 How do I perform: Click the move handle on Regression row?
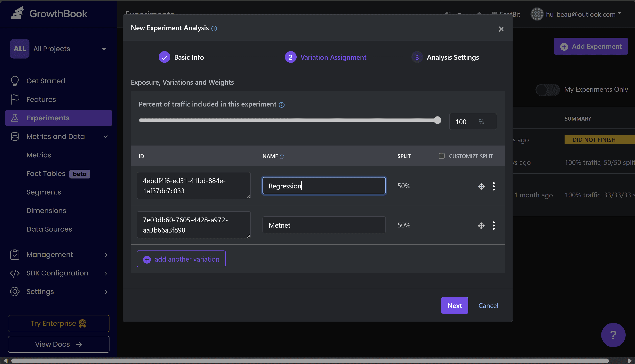[481, 186]
